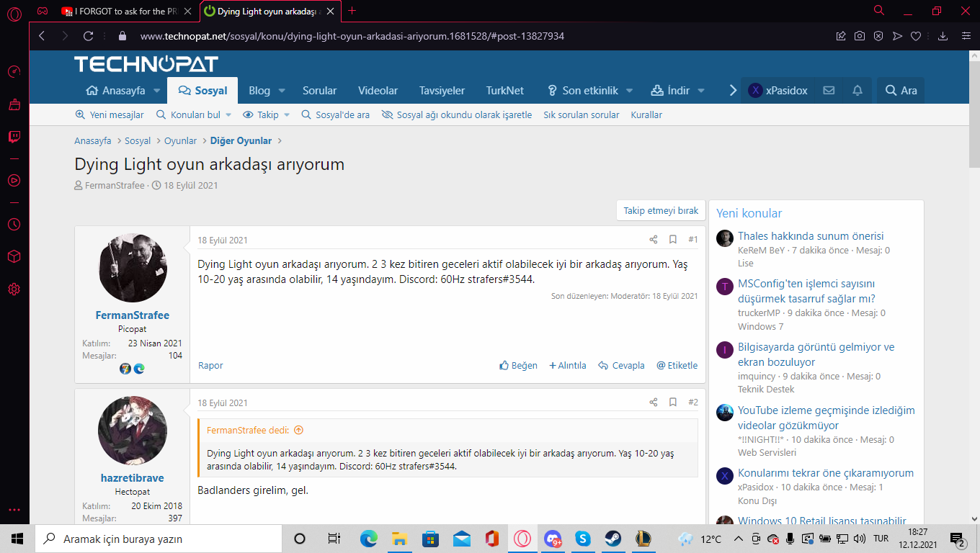
Task: Open Settings gear icon in the sidebar
Action: (x=14, y=289)
